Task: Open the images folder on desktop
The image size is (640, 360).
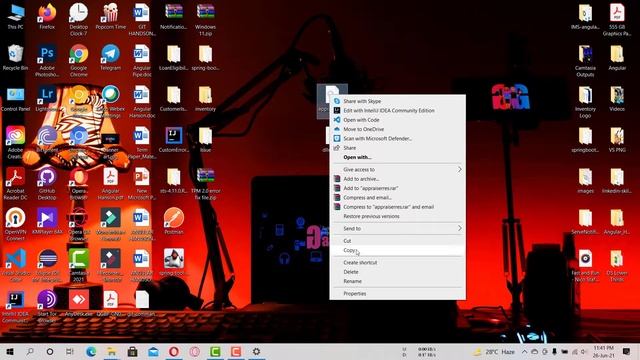Action: tap(585, 180)
